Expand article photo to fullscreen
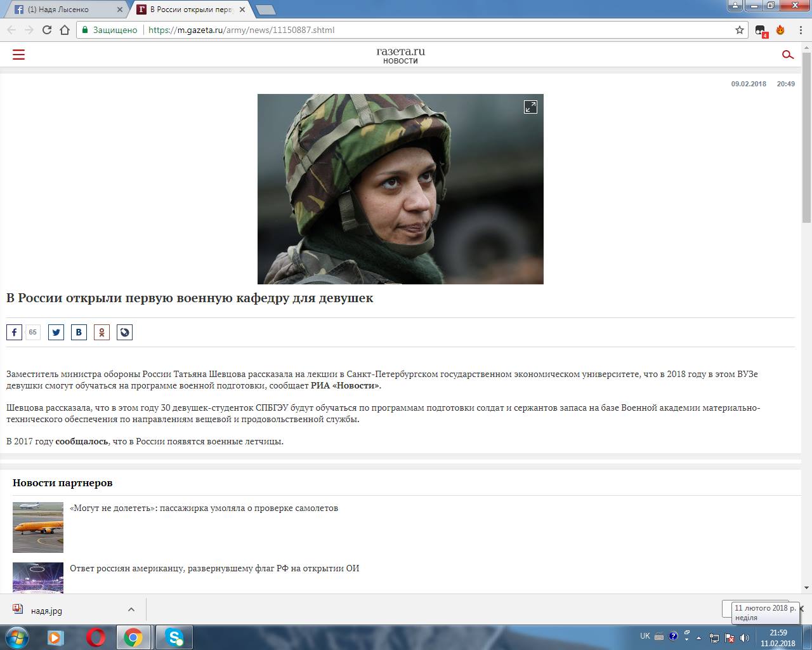This screenshot has height=650, width=812. pyautogui.click(x=530, y=107)
